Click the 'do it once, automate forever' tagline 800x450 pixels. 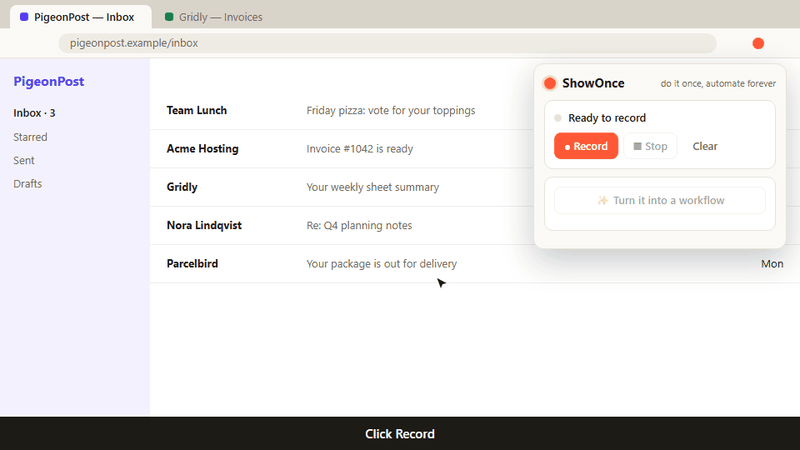pyautogui.click(x=718, y=83)
